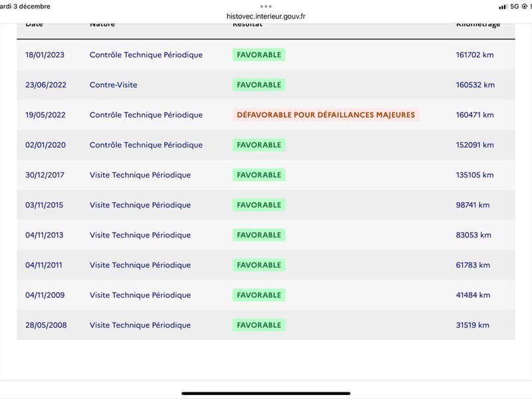
Task: Select the 28/05/2008 date
Action: click(46, 325)
